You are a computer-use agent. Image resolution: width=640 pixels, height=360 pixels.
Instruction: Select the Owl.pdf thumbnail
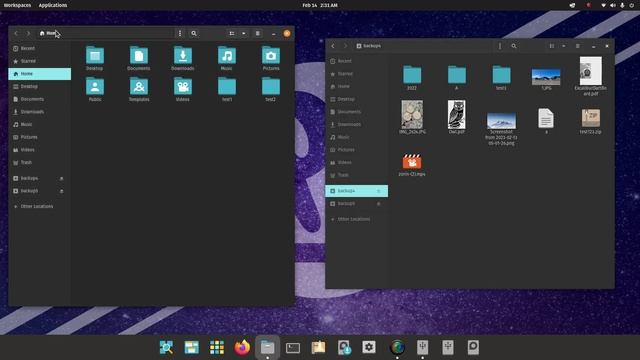pyautogui.click(x=456, y=115)
